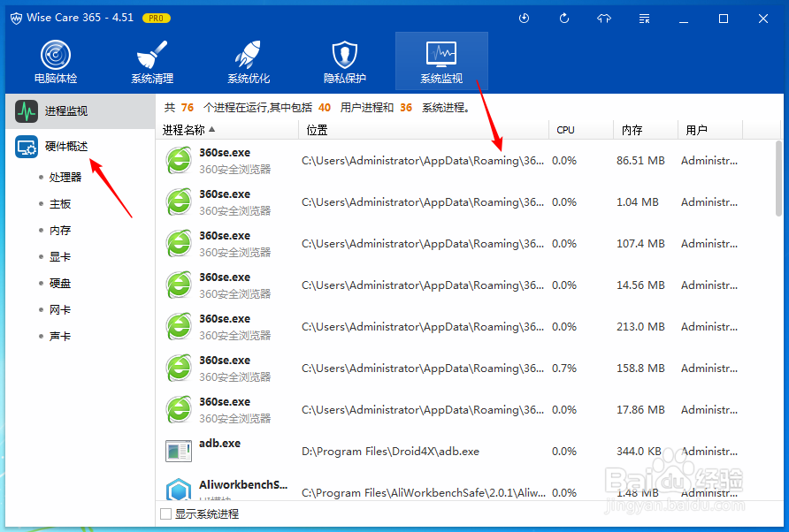Click the 14.56 MB memory value
The image size is (789, 532).
(640, 285)
